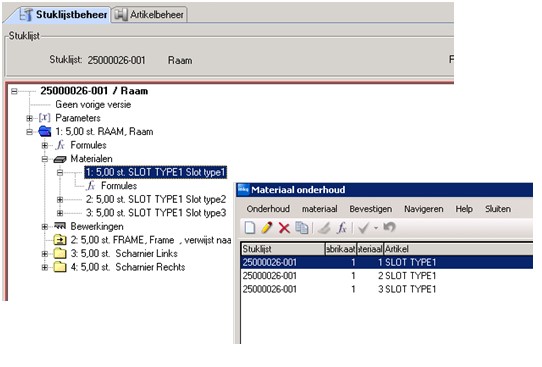The width and height of the screenshot is (542, 367).
Task: Select grid row with material number 2
Action: tap(387, 276)
